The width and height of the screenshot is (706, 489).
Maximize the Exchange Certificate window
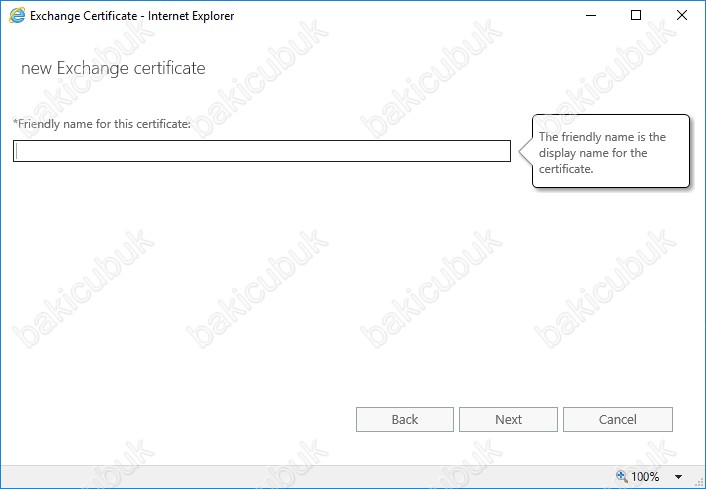(636, 15)
